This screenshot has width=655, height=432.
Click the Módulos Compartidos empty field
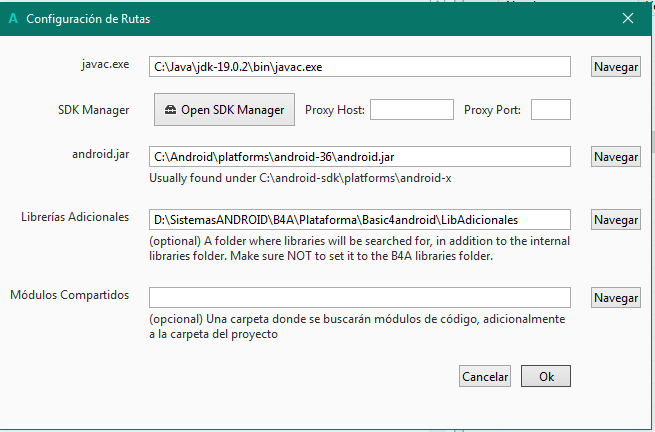[x=359, y=297]
